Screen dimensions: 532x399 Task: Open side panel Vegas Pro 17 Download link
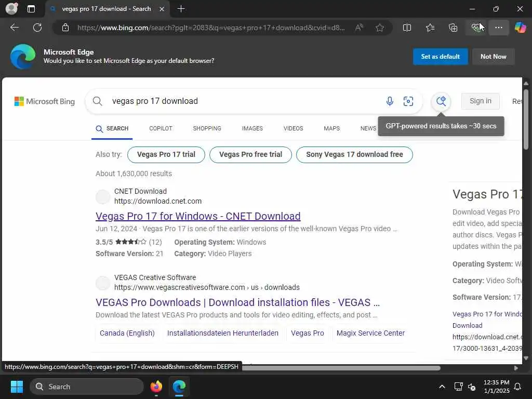tap(487, 320)
